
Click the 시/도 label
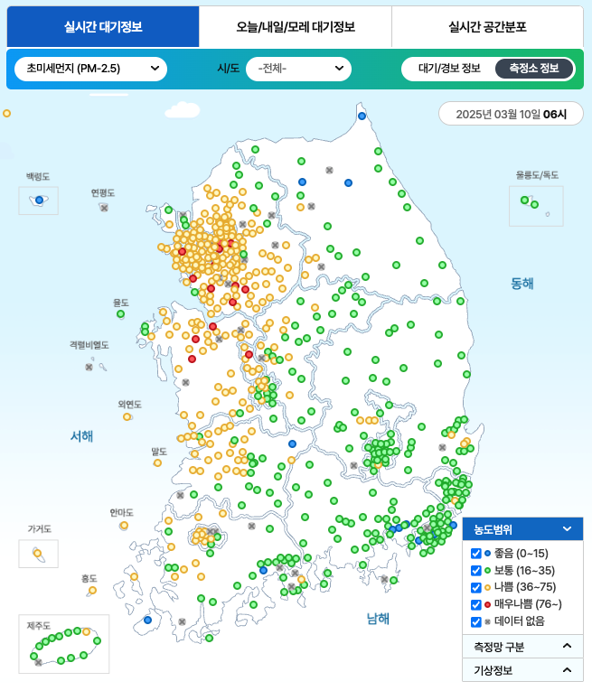coord(229,69)
